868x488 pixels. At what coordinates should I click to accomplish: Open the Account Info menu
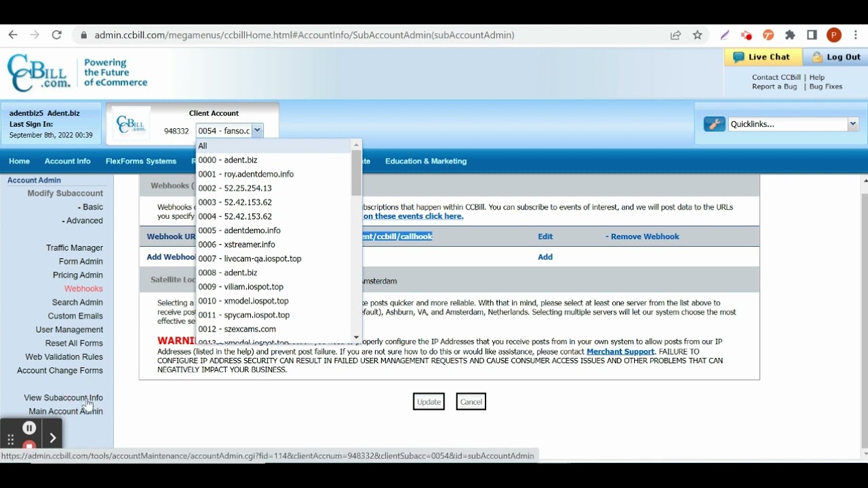pos(67,161)
